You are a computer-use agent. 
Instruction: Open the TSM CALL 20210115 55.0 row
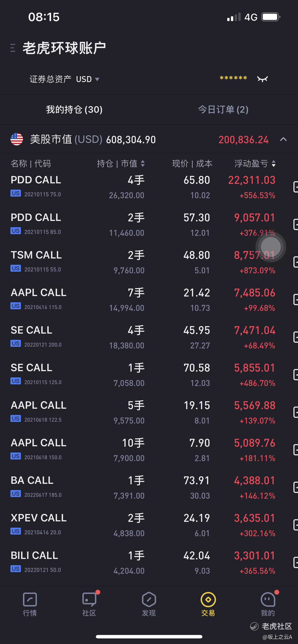pyautogui.click(x=143, y=262)
